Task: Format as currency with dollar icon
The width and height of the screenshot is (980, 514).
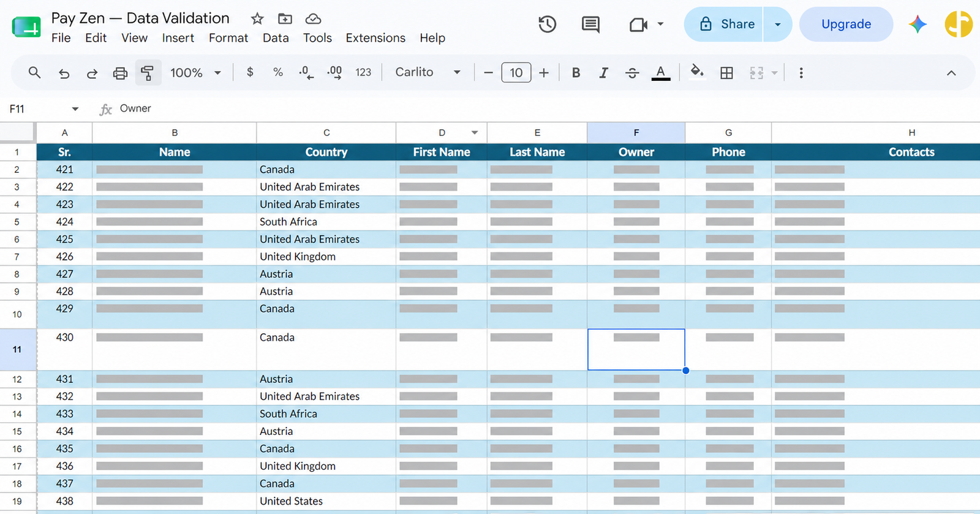Action: tap(250, 72)
